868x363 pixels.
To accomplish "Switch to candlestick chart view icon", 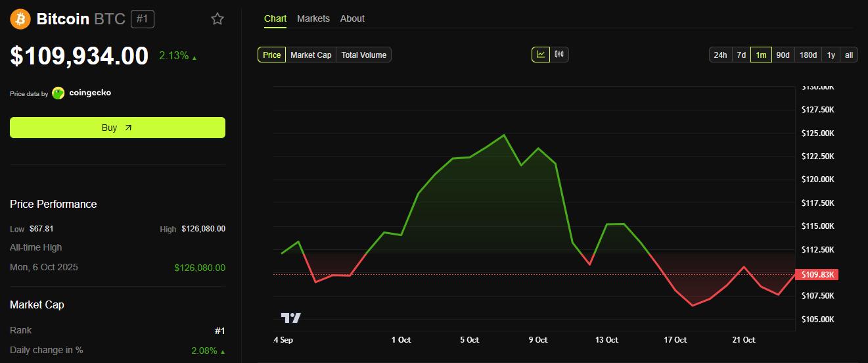I will point(559,55).
